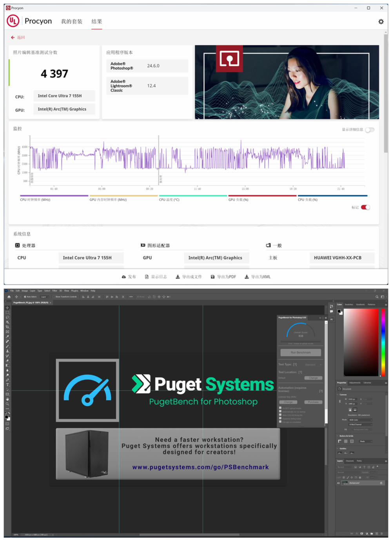Click the layer fx styles icon
Image resolution: width=392 pixels, height=541 pixels.
tap(357, 534)
